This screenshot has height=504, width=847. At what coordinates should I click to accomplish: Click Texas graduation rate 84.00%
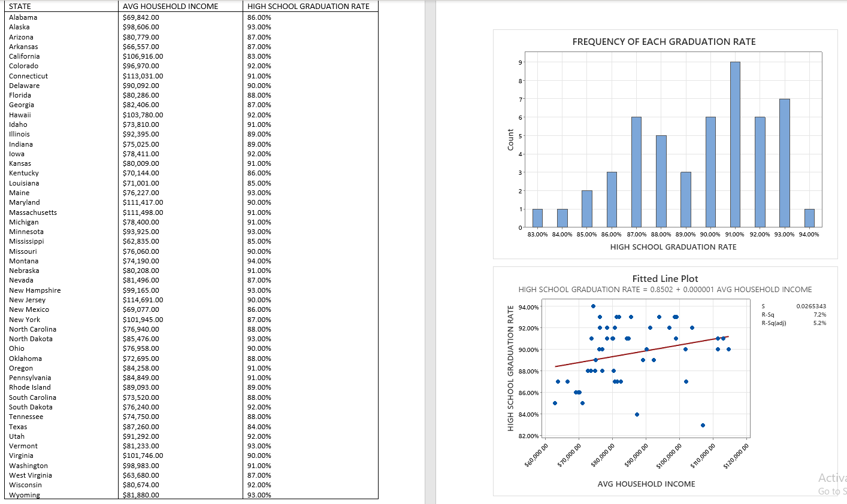coord(259,427)
